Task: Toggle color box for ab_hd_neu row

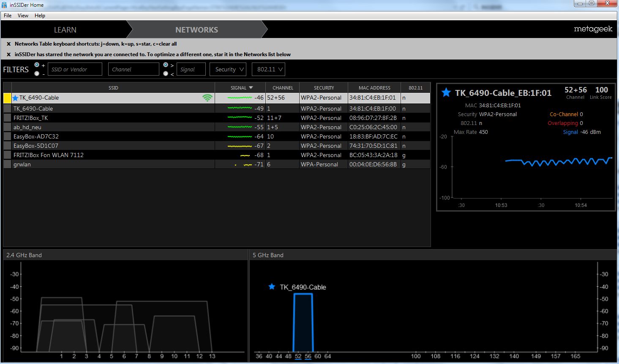Action: [x=8, y=127]
